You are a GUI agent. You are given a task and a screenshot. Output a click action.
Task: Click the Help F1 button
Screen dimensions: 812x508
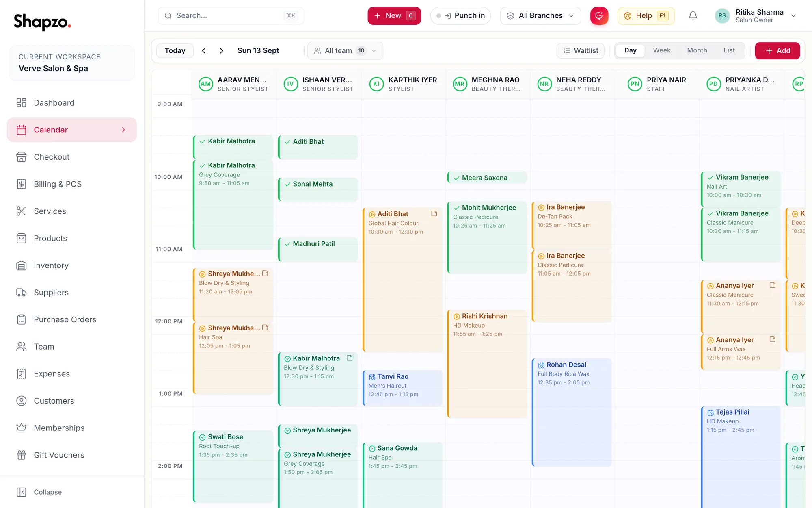[646, 16]
